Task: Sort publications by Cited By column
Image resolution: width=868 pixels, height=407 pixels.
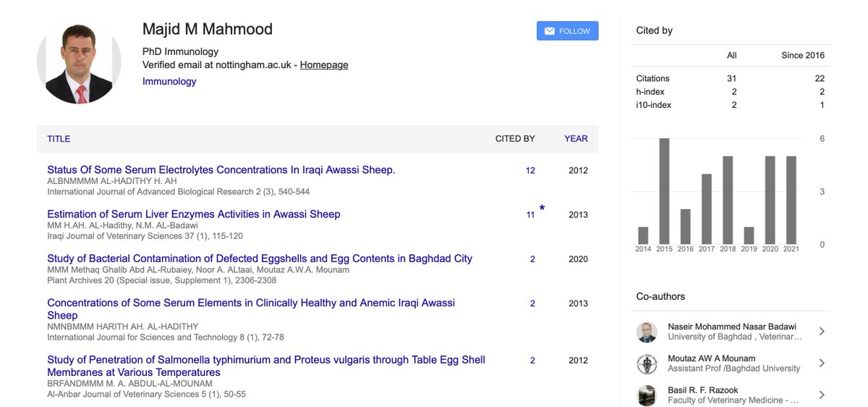Action: (x=514, y=139)
